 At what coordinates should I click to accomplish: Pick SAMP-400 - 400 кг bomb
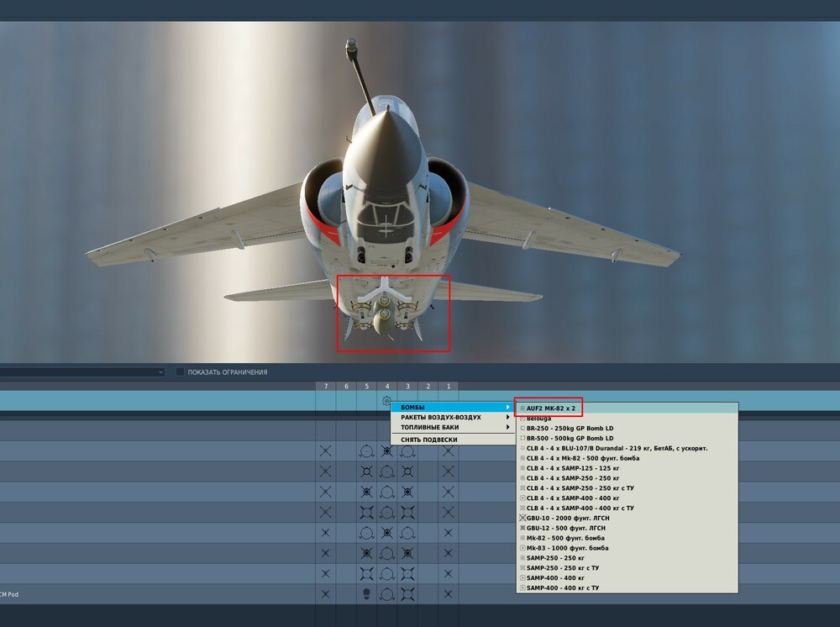tap(627, 578)
